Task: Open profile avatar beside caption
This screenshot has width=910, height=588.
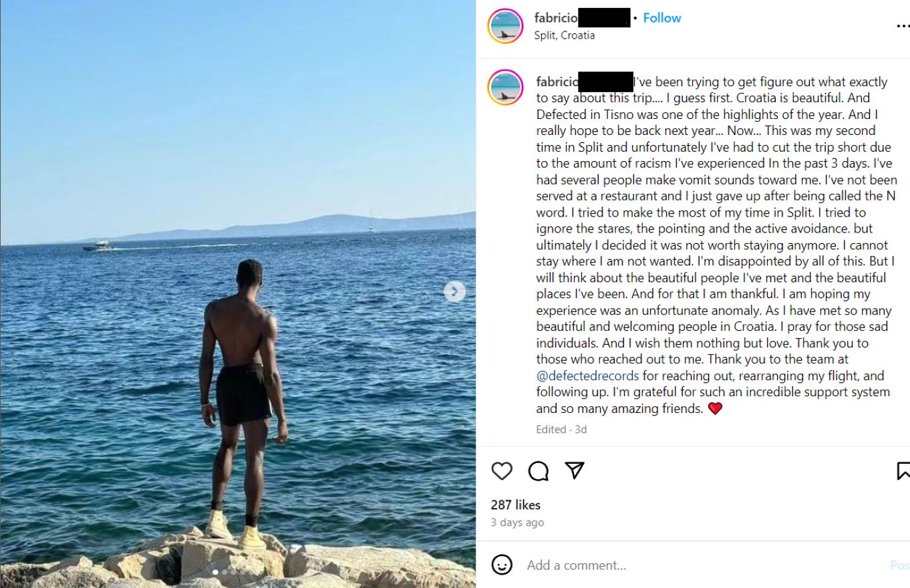Action: pos(506,88)
